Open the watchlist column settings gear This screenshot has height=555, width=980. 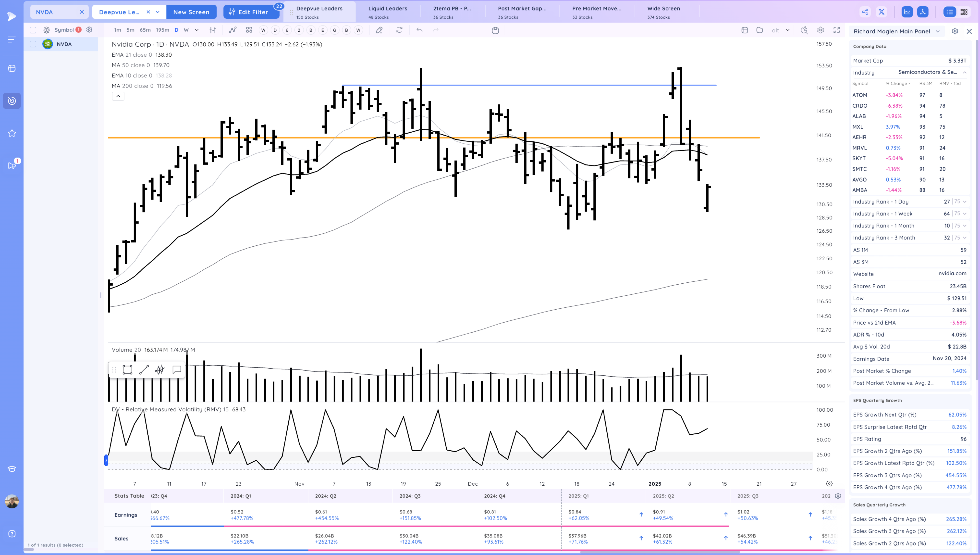89,30
